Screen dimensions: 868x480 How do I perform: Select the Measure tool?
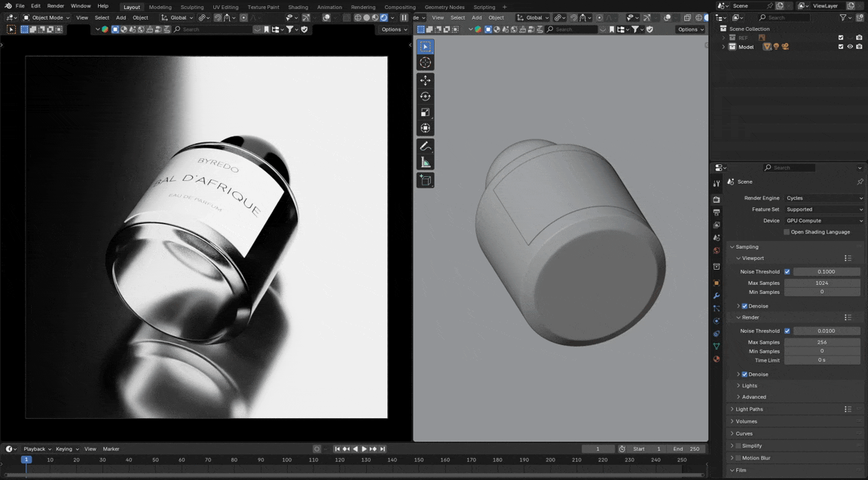point(425,163)
